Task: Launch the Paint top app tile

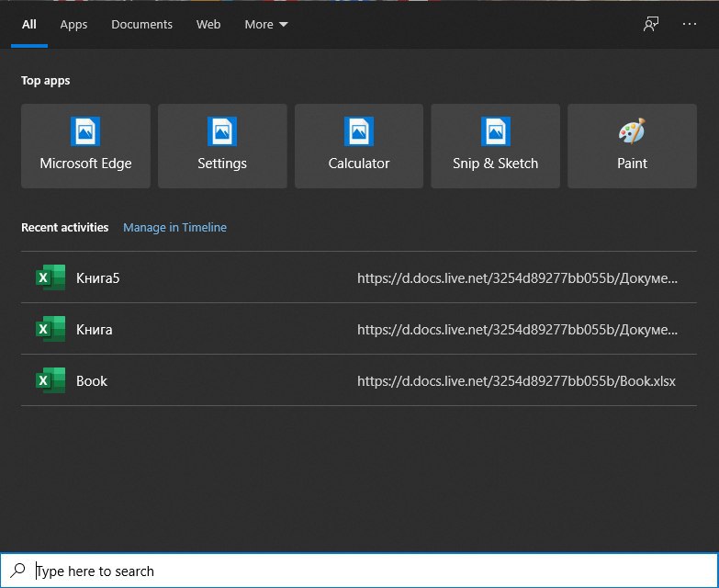Action: 632,146
